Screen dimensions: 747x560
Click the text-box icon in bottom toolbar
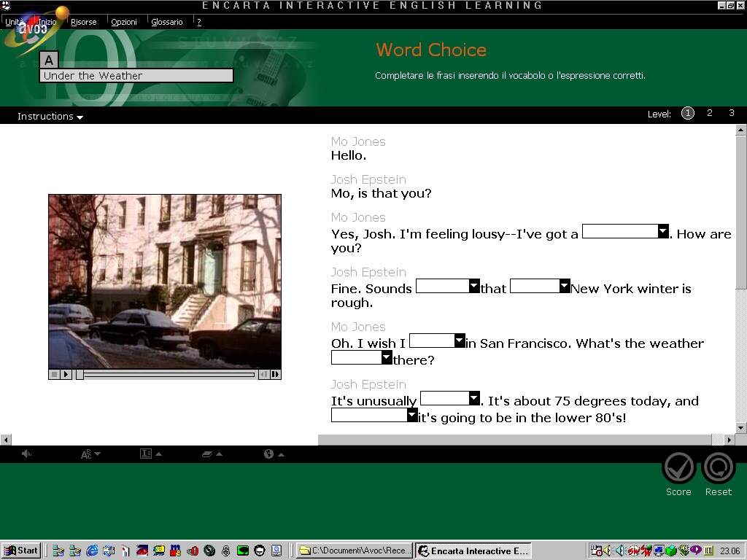point(150,454)
